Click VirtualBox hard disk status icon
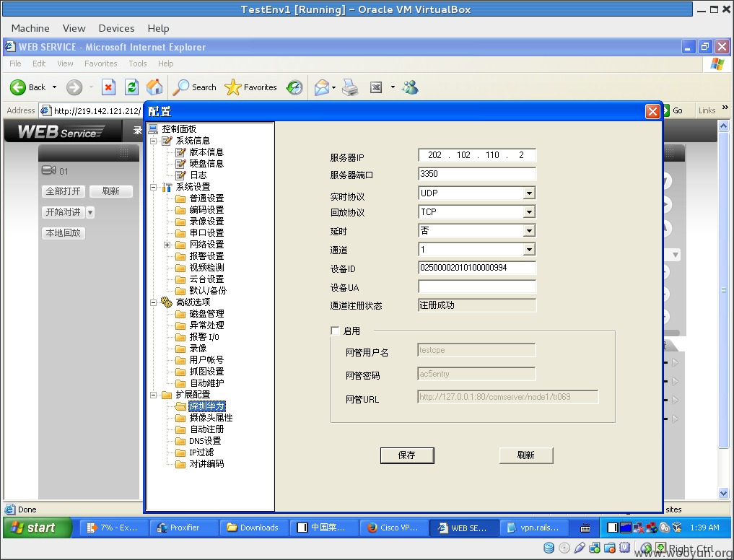 click(549, 547)
